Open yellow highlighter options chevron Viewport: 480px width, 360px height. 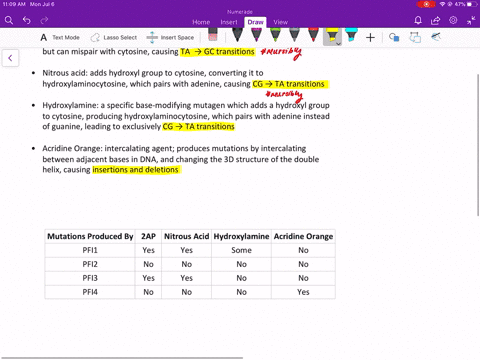(x=338, y=44)
